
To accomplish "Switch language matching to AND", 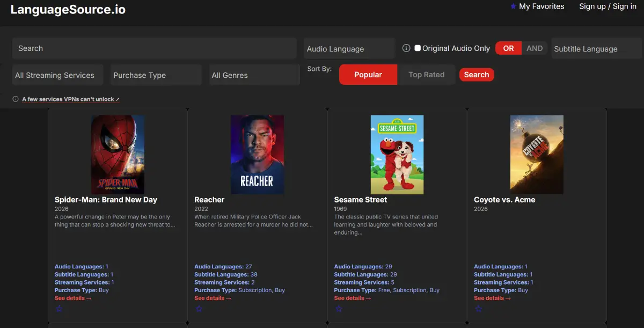I will [x=535, y=48].
